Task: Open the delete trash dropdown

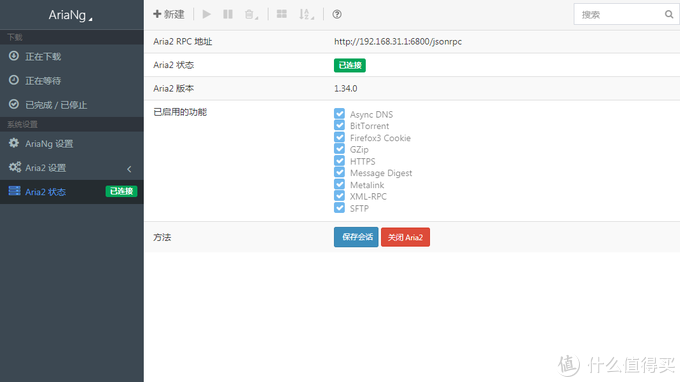Action: pyautogui.click(x=251, y=14)
